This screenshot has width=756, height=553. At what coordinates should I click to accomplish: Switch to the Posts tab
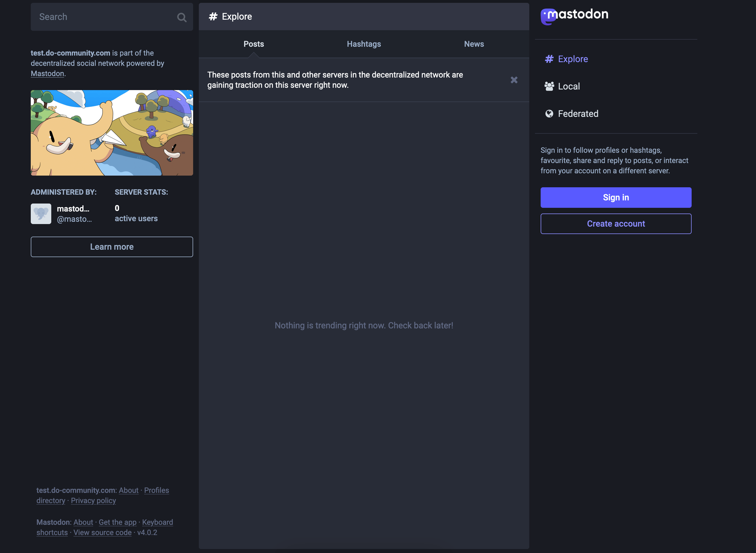click(x=254, y=44)
